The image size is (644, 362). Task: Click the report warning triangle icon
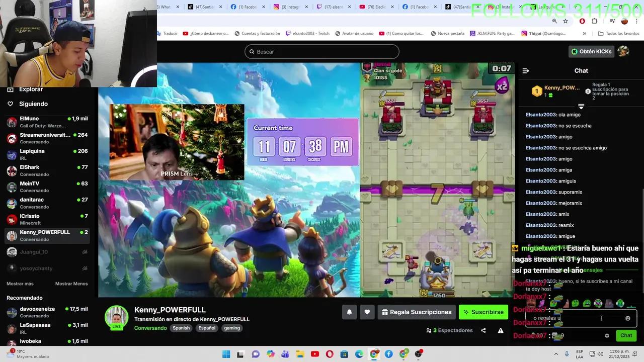click(501, 330)
